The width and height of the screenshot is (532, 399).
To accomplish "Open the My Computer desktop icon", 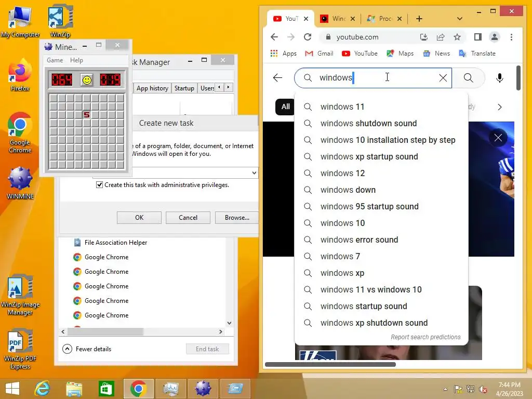I will [20, 21].
